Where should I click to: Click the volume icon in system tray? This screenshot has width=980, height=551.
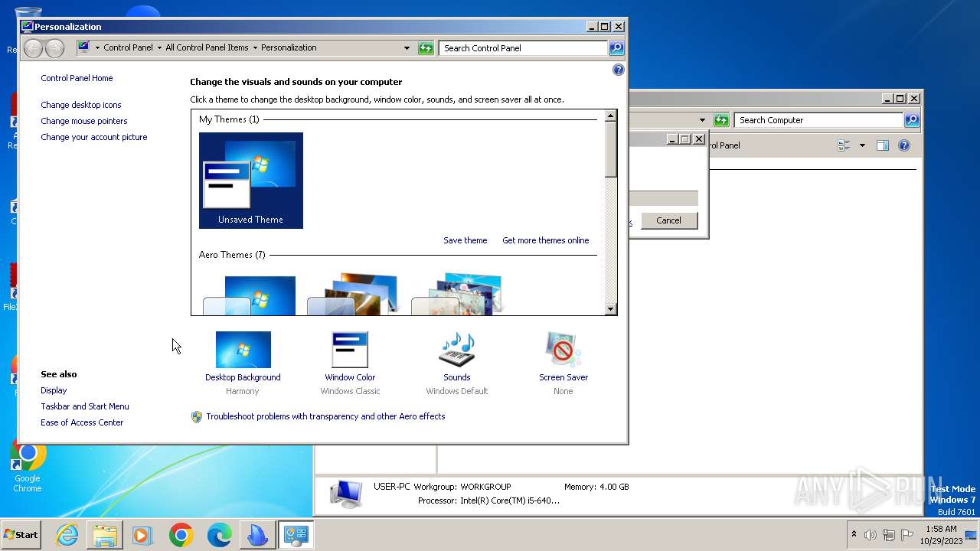pyautogui.click(x=870, y=535)
